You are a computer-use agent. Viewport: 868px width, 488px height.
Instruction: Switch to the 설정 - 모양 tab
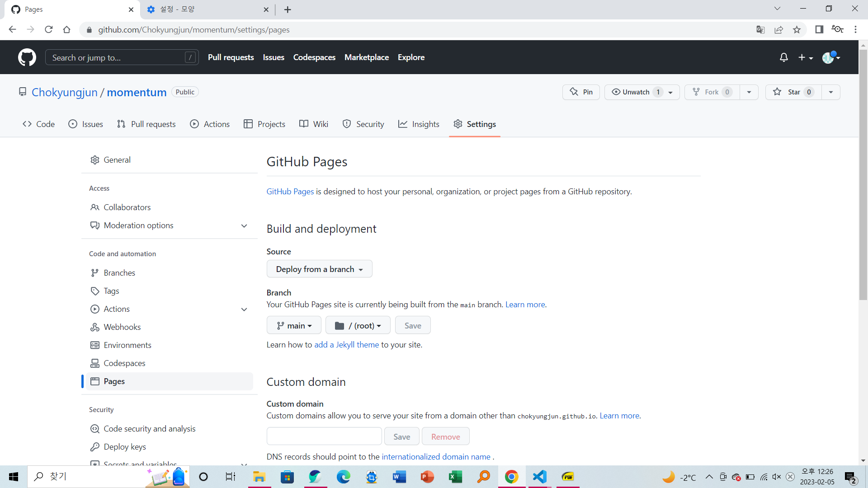pyautogui.click(x=208, y=9)
